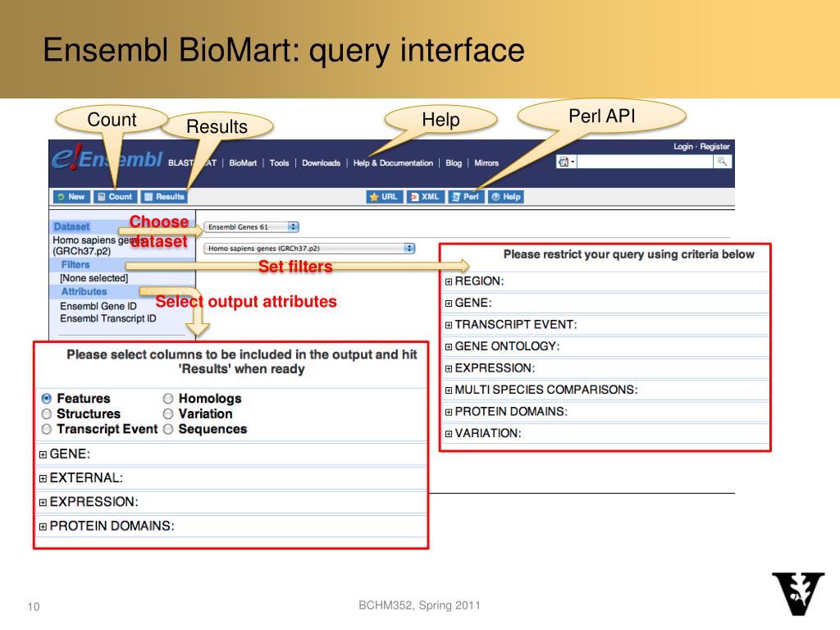
Task: Open the Attributes section in the sidebar
Action: click(84, 291)
